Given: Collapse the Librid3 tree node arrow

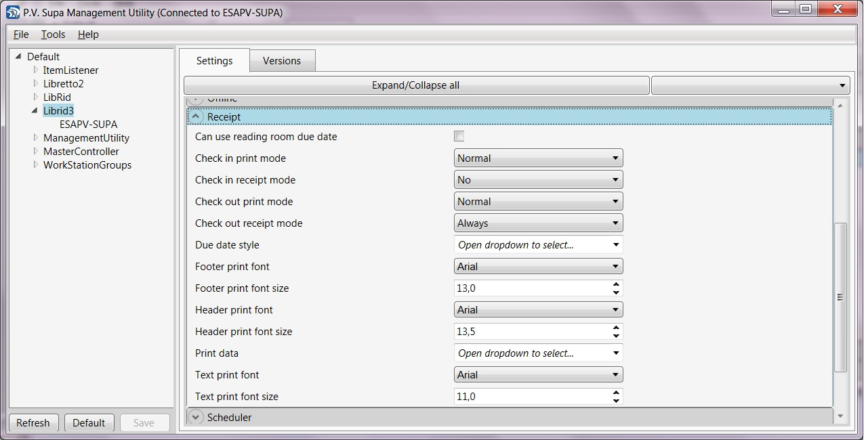Looking at the screenshot, I should pyautogui.click(x=35, y=111).
